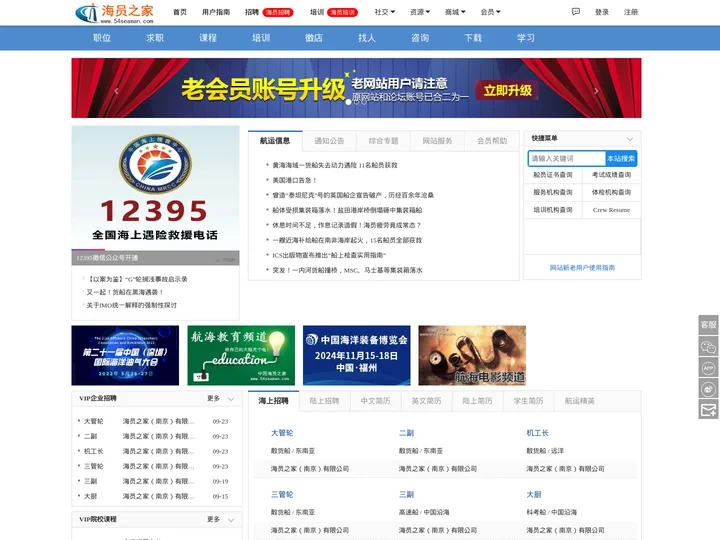
Task: Open 培训 in top navigation
Action: coord(317,12)
